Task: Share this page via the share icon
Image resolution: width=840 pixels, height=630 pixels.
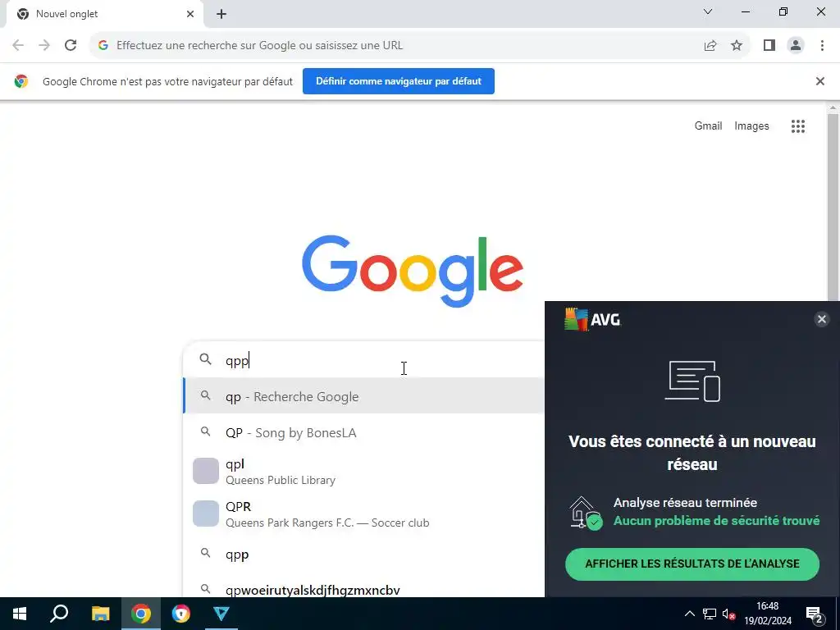Action: pos(710,46)
